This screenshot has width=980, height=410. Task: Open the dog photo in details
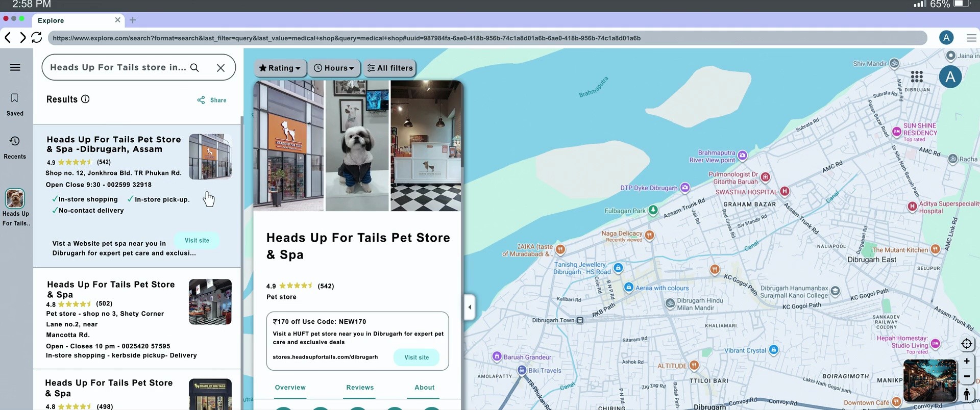click(x=357, y=145)
